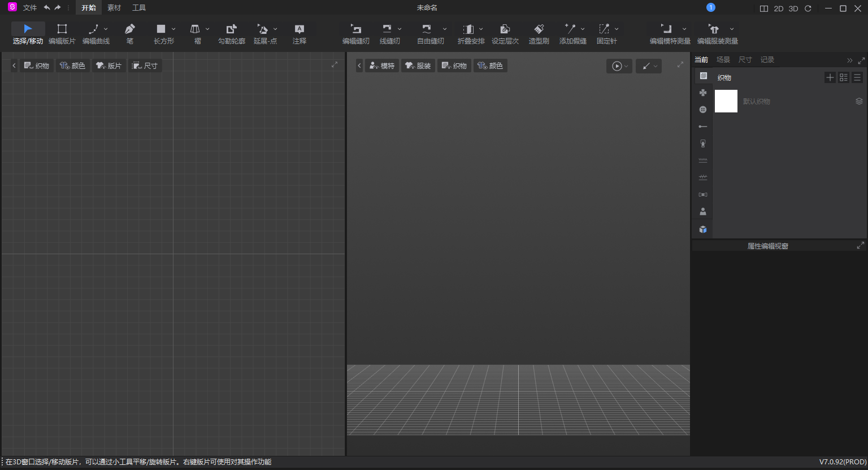Toggle the fabric display button (织物) in 2D window
Screen dimensions: 868x470
36,65
